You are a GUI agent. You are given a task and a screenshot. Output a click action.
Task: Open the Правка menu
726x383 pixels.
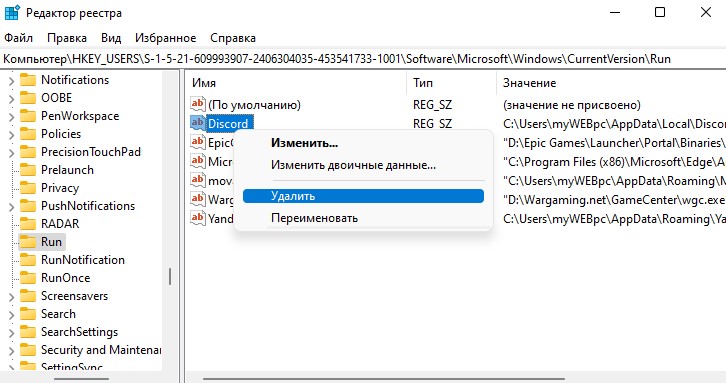click(67, 38)
